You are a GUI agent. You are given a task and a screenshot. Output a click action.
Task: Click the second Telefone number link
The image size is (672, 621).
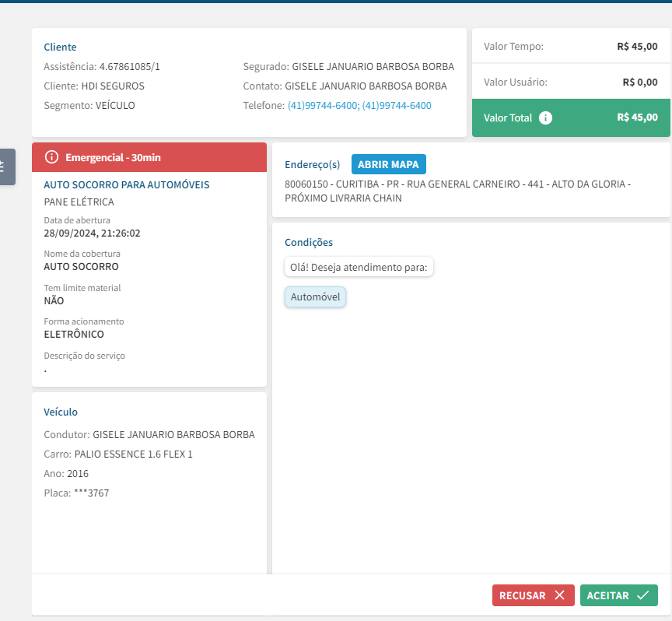pos(397,105)
